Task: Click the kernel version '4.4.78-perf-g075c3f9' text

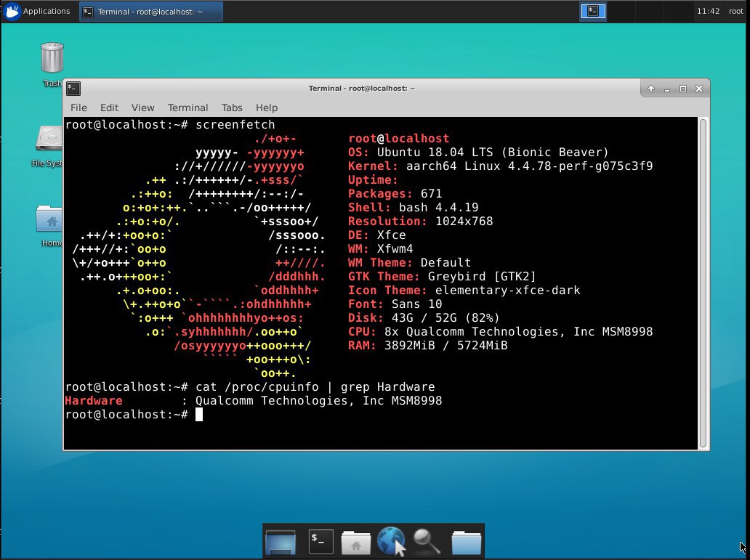Action: tap(580, 166)
